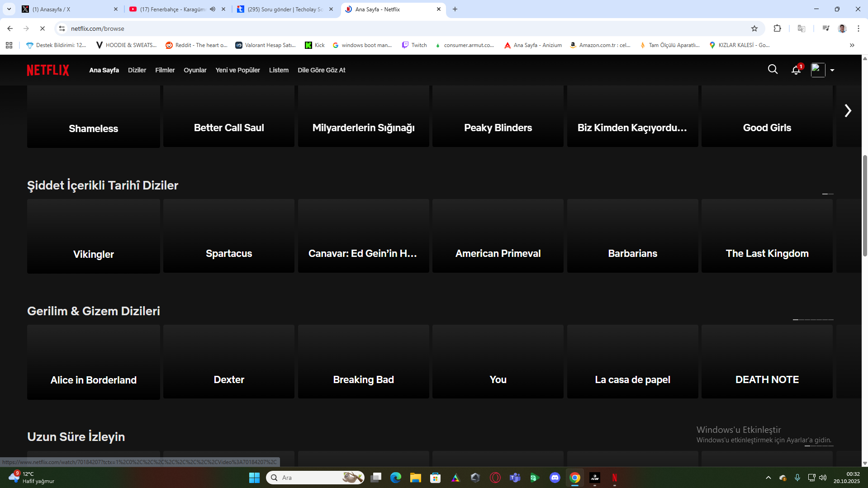Open Yeni ve Popüler page
Screen dimensions: 868x488
click(x=237, y=70)
